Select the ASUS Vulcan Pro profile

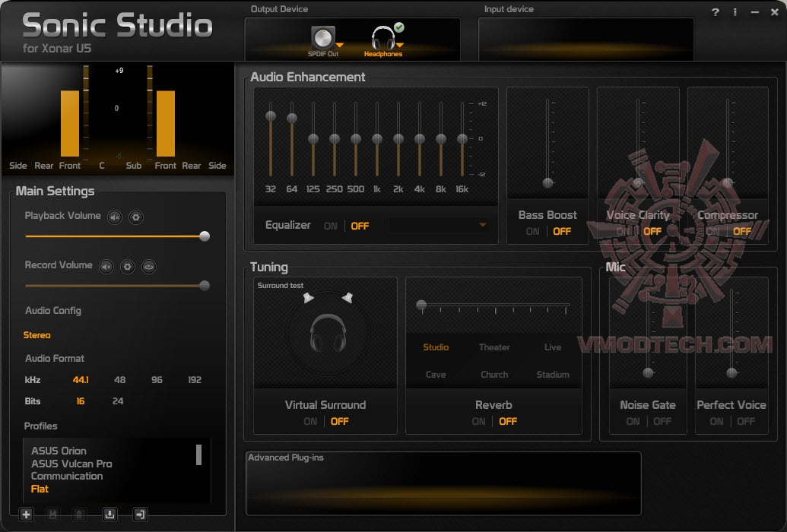click(x=71, y=464)
